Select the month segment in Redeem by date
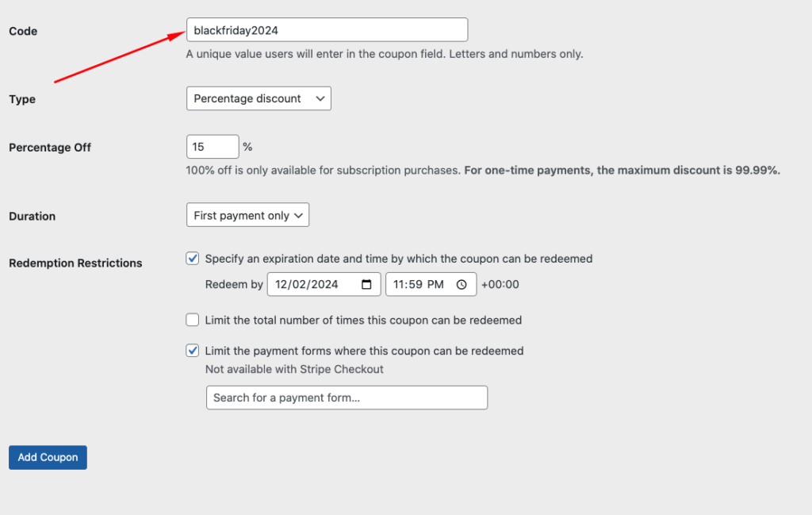This screenshot has height=515, width=812. (x=282, y=284)
